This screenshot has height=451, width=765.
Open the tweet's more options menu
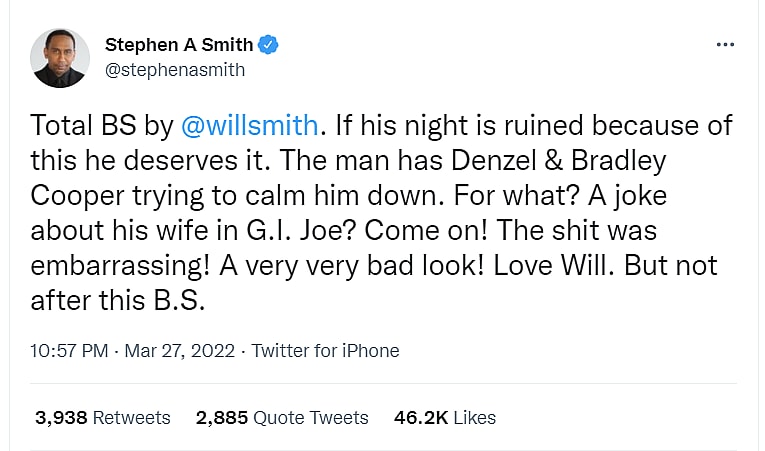point(726,45)
